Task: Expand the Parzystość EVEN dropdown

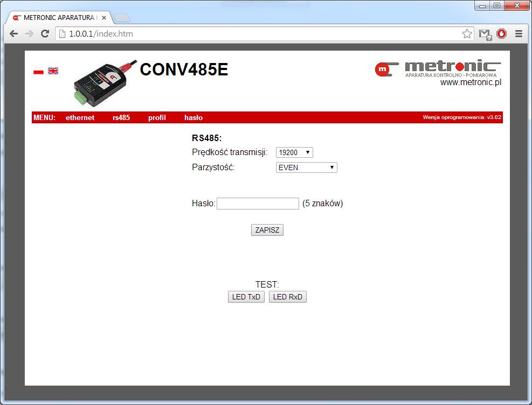Action: pos(306,167)
